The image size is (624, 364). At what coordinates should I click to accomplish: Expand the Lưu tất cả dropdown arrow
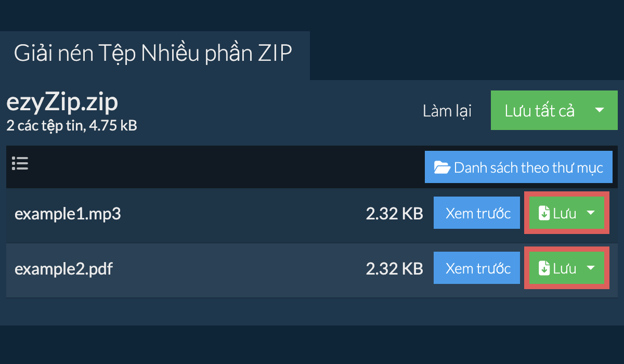tap(599, 110)
